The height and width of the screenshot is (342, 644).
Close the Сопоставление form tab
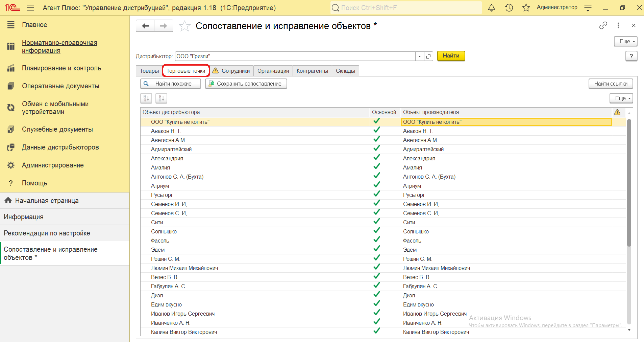(634, 25)
